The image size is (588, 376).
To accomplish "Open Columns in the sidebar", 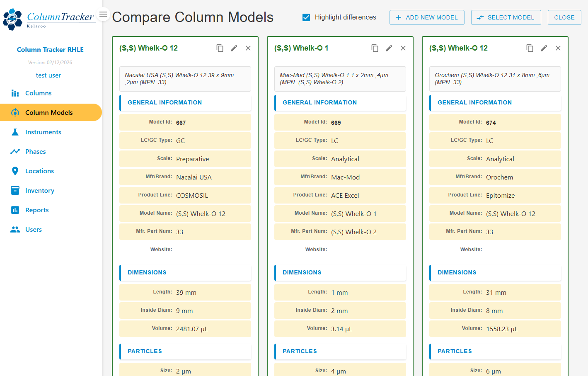I will click(38, 93).
